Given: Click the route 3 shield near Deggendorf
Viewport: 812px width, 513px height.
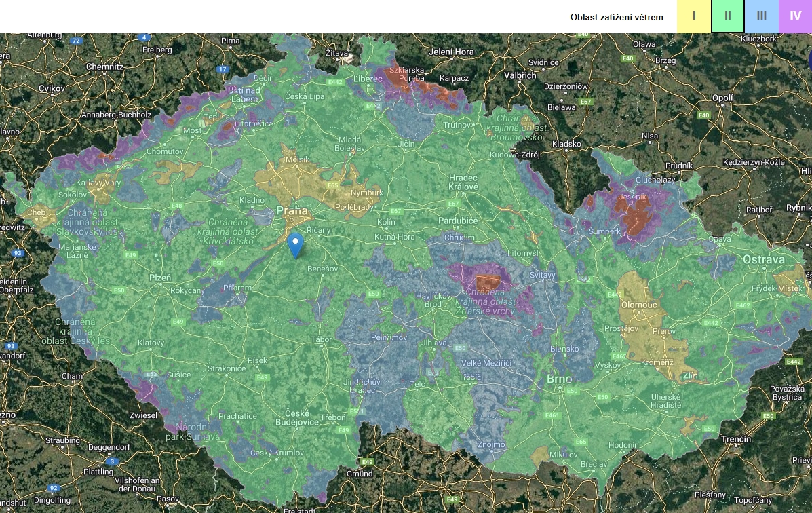Looking at the screenshot, I should (x=113, y=461).
